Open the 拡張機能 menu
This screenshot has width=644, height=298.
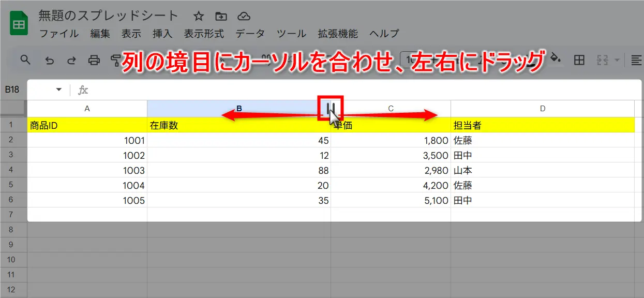tap(338, 34)
